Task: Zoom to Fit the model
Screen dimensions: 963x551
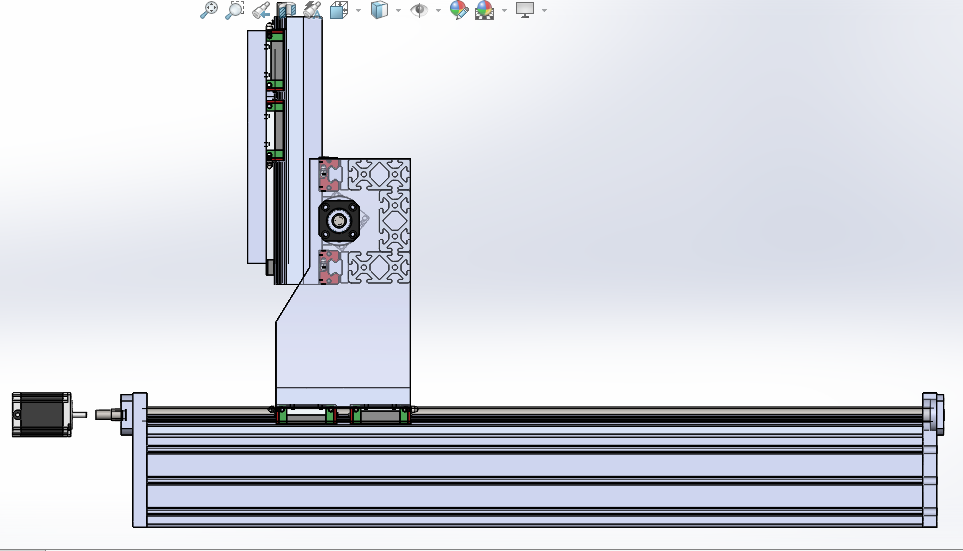Action: [x=209, y=10]
